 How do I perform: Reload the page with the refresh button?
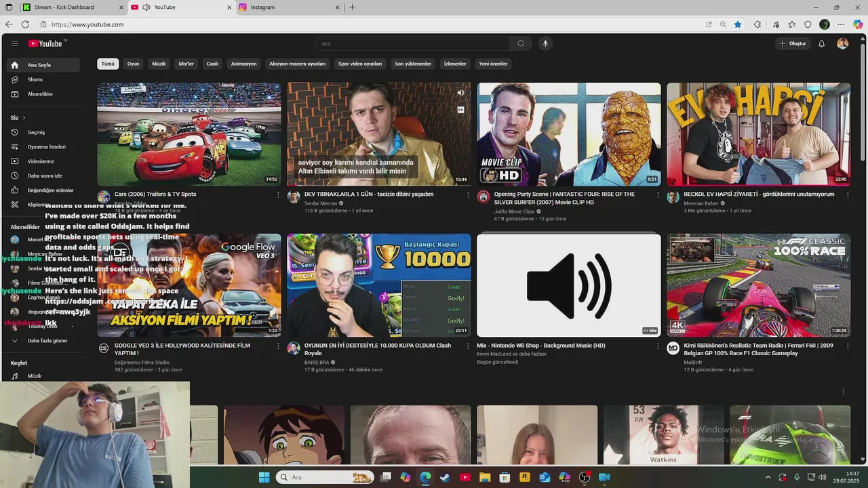click(x=25, y=24)
